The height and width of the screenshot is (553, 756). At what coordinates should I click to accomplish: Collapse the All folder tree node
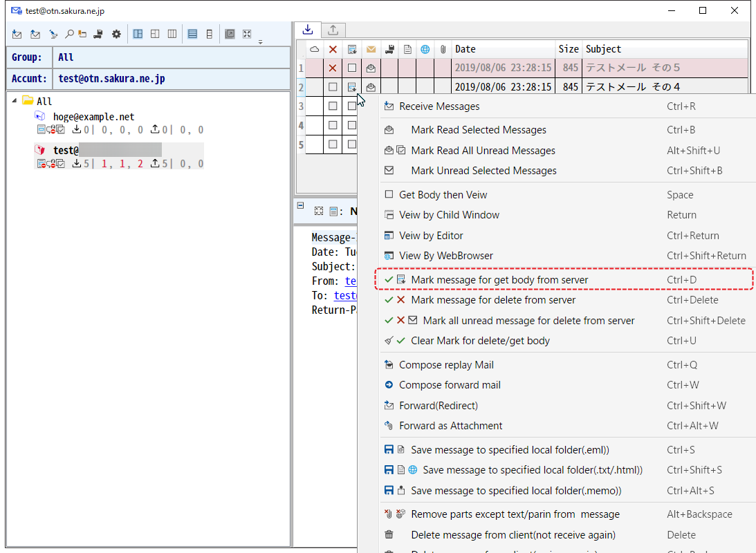pyautogui.click(x=15, y=101)
